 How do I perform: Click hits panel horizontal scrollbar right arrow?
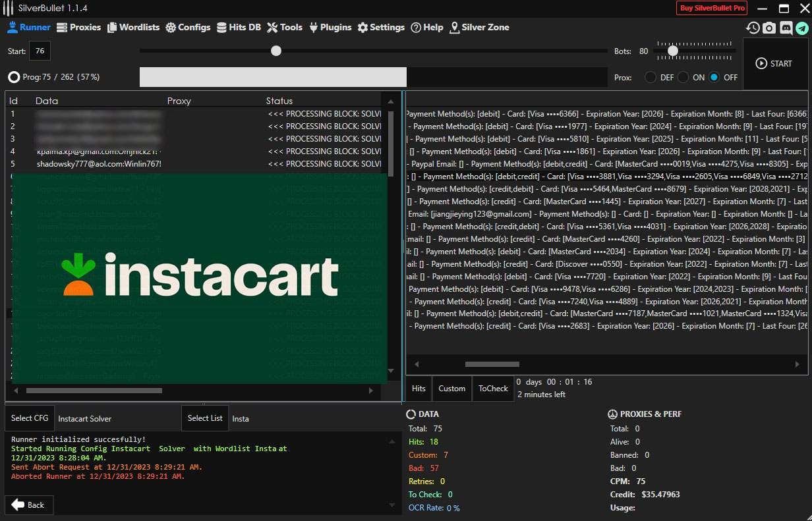(x=797, y=364)
